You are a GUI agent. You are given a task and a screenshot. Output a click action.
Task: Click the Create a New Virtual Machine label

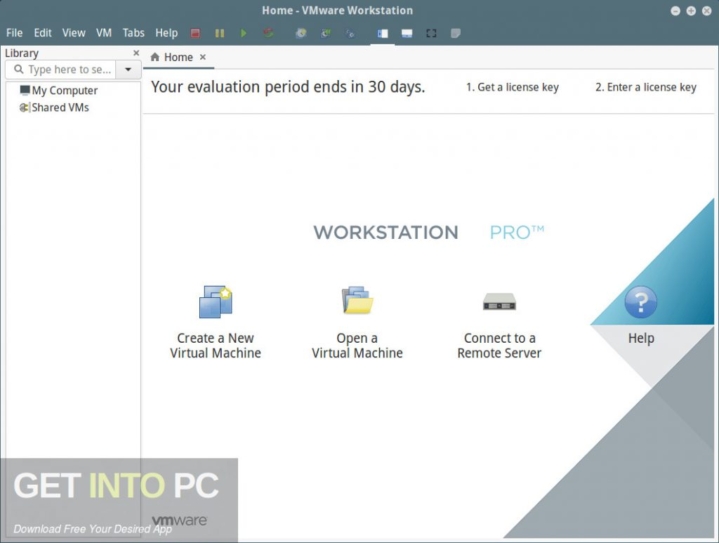[216, 345]
